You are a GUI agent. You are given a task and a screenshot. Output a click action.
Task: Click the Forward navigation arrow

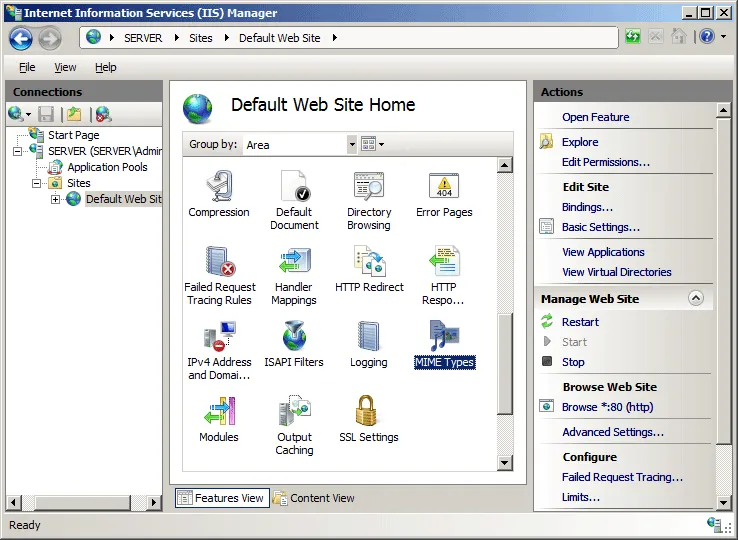click(x=50, y=38)
